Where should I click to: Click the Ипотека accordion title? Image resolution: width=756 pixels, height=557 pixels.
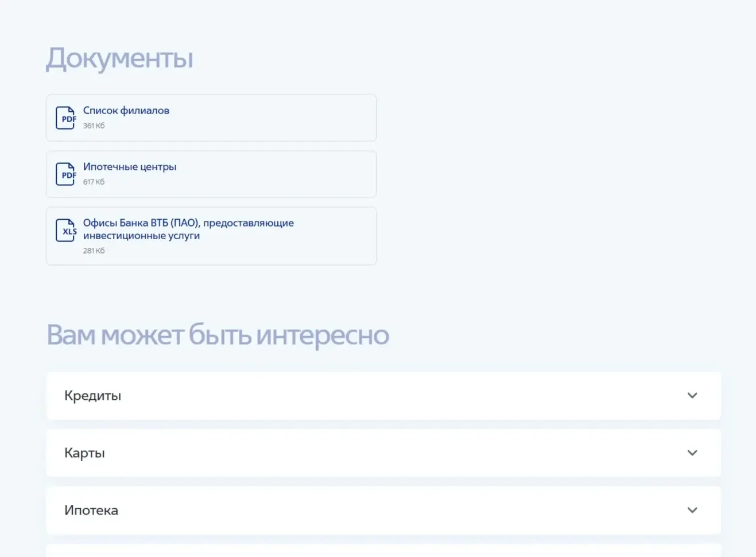[91, 511]
